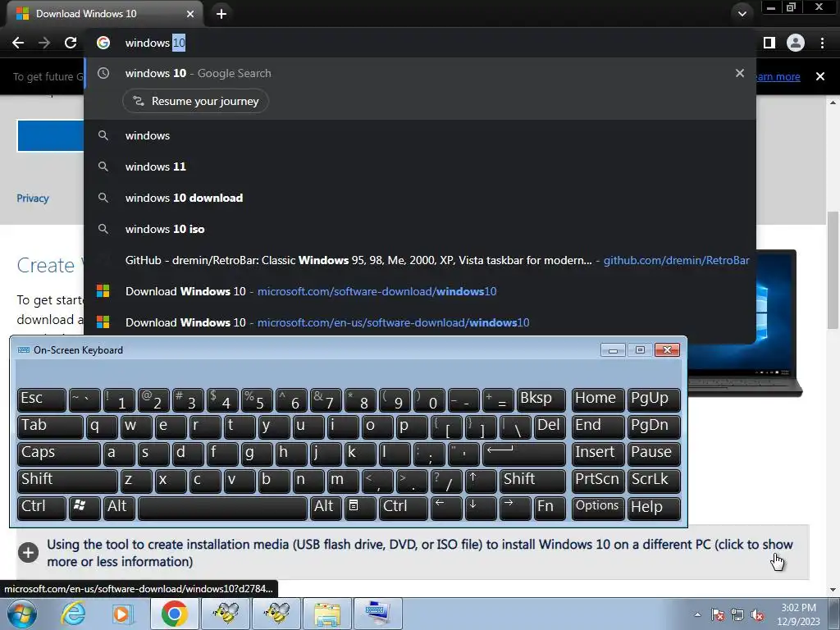Click the Esc key on On-Screen Keyboard
This screenshot has height=630, width=840.
(x=41, y=399)
